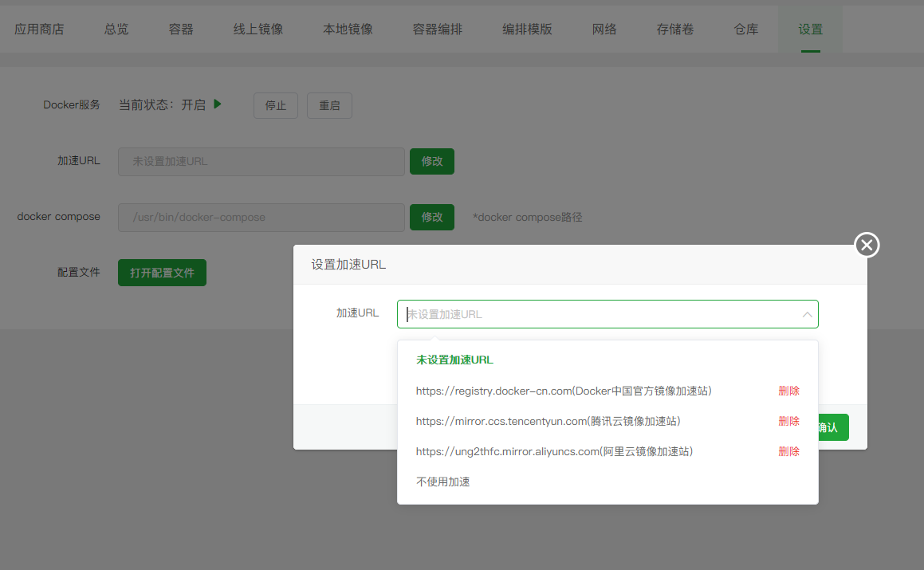Focus the dialog 加速URL combo input

click(x=607, y=314)
